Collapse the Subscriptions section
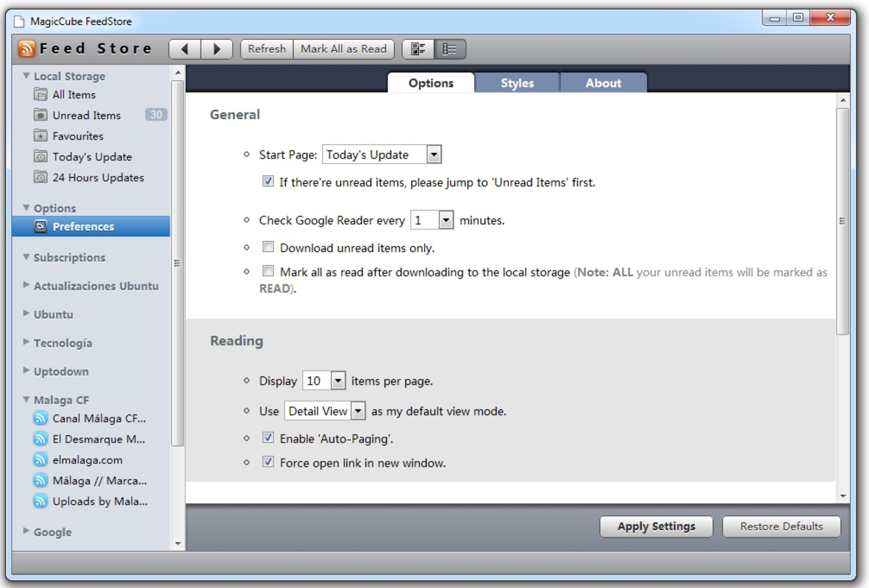Image resolution: width=869 pixels, height=588 pixels. 26,257
